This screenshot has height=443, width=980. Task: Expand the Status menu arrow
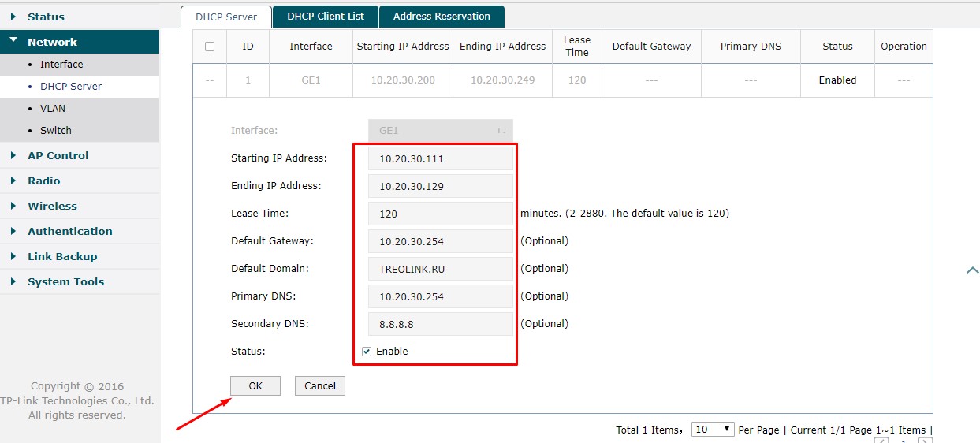coord(13,17)
